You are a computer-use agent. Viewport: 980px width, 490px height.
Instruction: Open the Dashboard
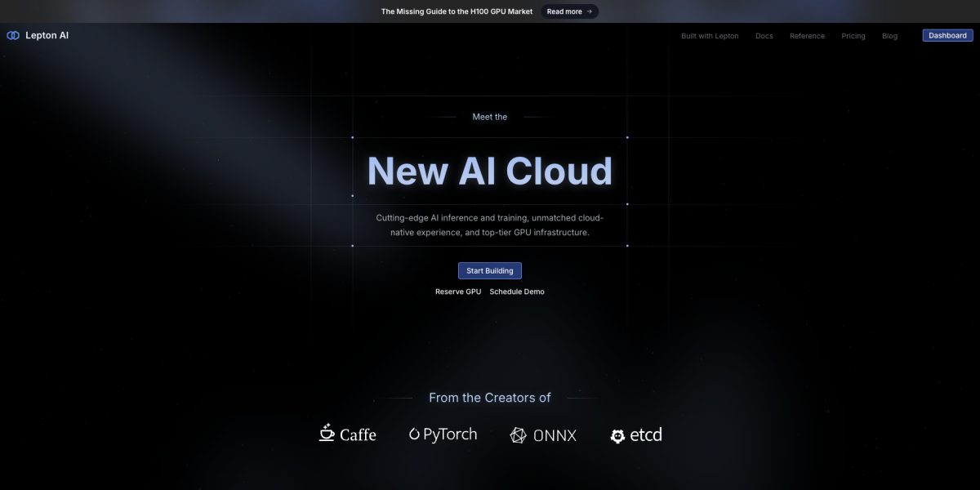click(x=947, y=35)
